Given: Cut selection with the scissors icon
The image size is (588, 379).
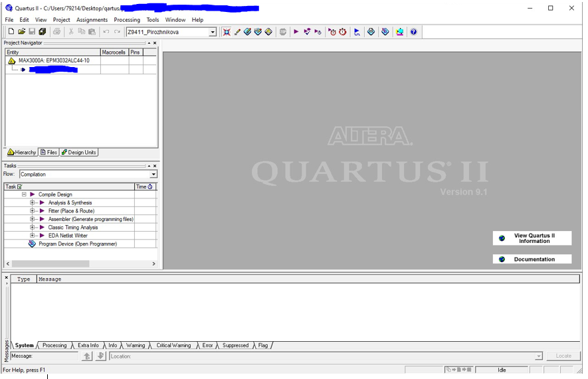Looking at the screenshot, I should (71, 32).
